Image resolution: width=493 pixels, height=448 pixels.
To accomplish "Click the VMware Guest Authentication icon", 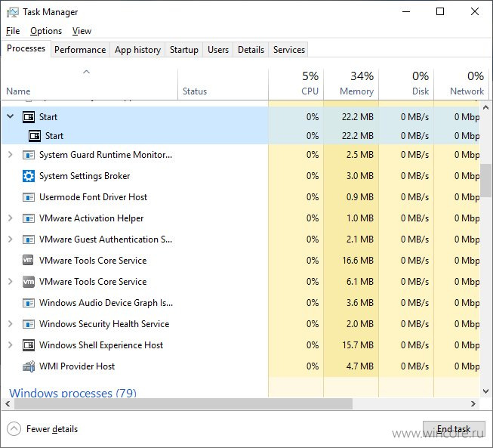I will pyautogui.click(x=29, y=239).
